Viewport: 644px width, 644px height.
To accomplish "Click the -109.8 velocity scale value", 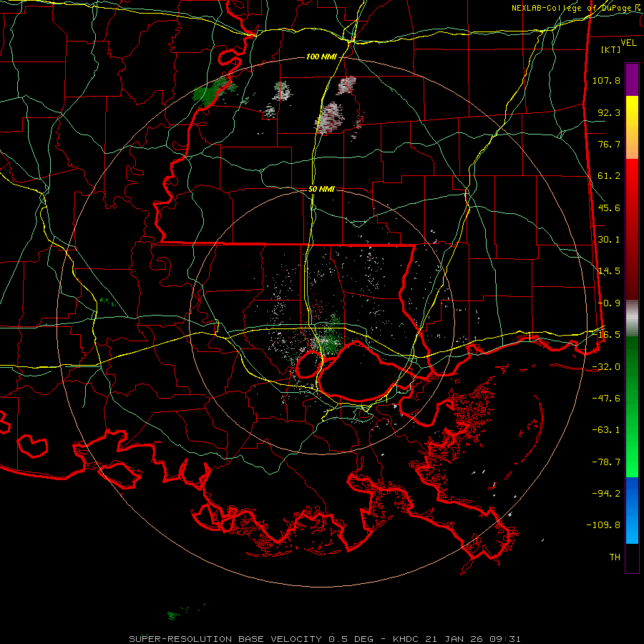I will click(x=604, y=525).
